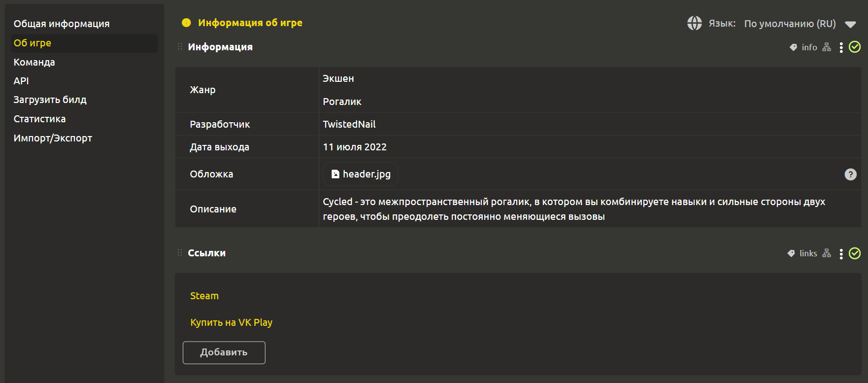Click the Жанр row label
868x383 pixels.
click(x=202, y=90)
